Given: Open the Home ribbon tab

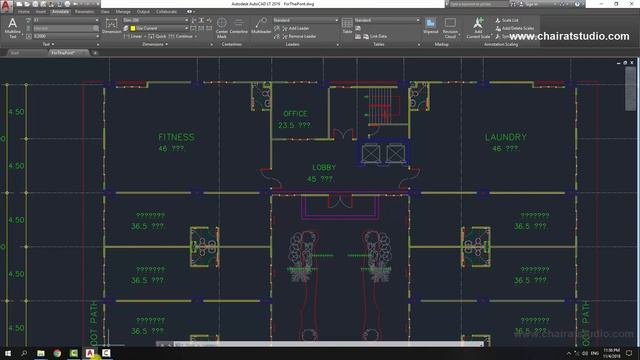Looking at the screenshot, I should pos(23,12).
